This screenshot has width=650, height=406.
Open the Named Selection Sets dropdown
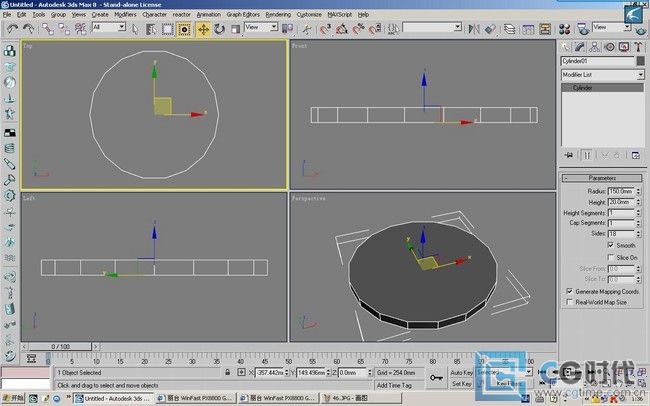click(x=432, y=27)
